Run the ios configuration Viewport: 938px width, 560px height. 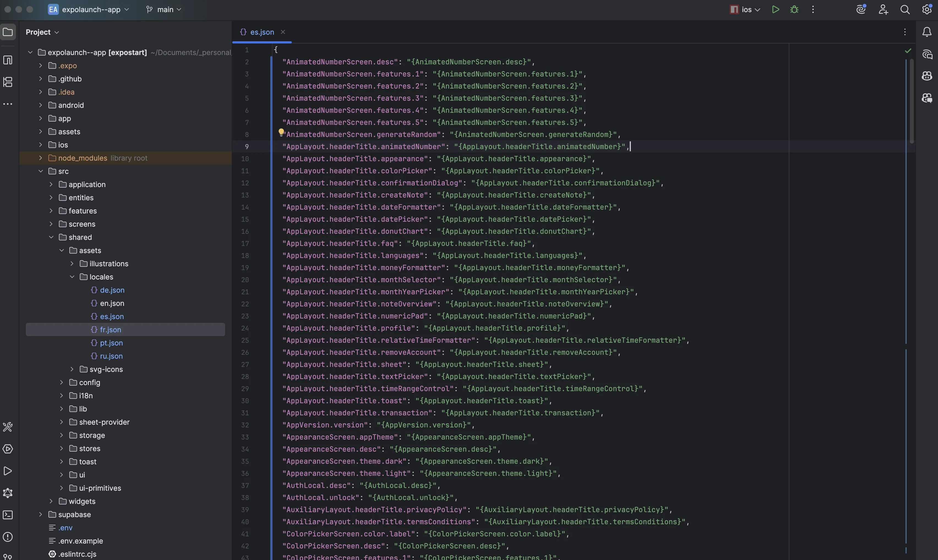(776, 9)
